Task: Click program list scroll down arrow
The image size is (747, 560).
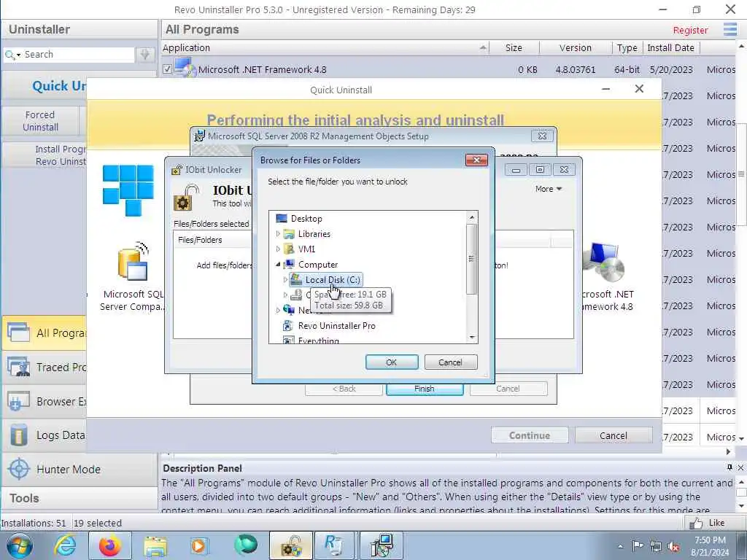Action: [x=741, y=438]
